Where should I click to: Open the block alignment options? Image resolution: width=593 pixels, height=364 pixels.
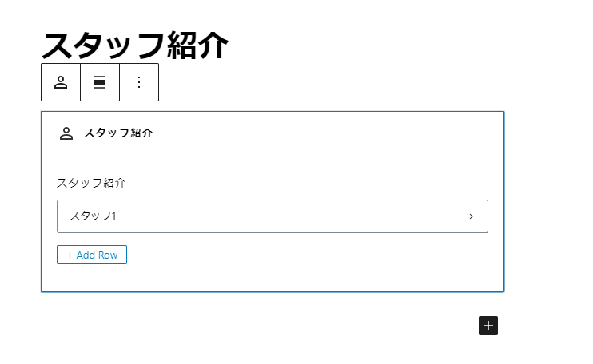pos(100,82)
